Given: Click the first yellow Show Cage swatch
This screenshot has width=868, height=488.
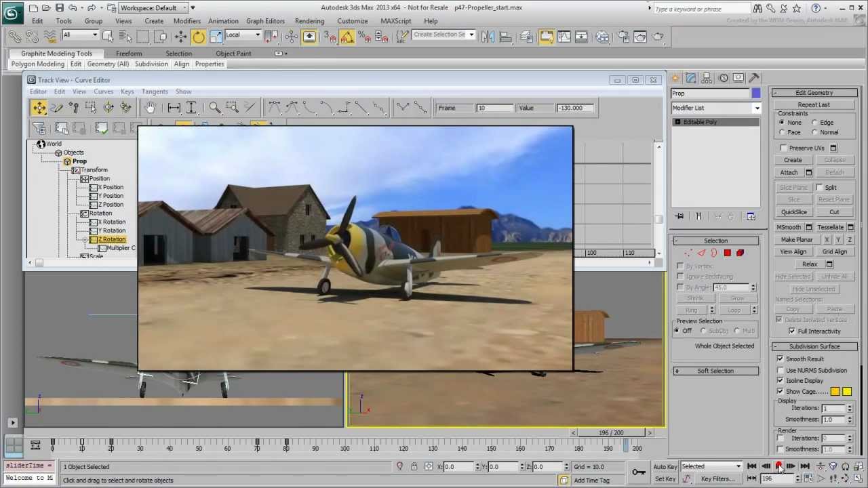Looking at the screenshot, I should 835,391.
